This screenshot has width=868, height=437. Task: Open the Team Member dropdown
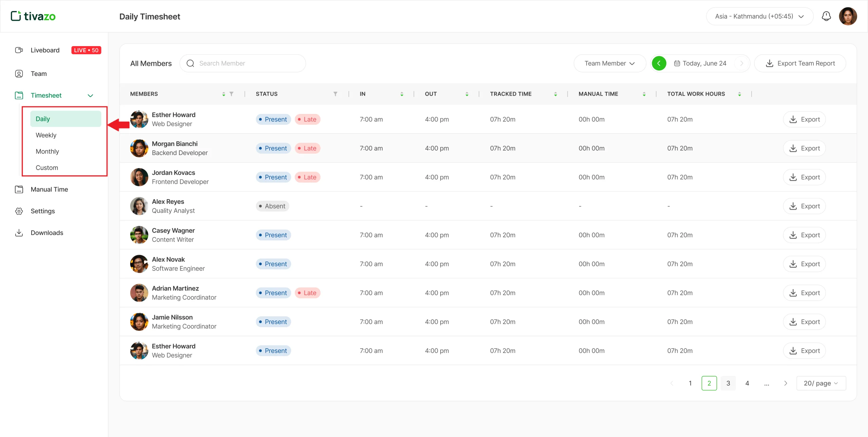click(610, 63)
